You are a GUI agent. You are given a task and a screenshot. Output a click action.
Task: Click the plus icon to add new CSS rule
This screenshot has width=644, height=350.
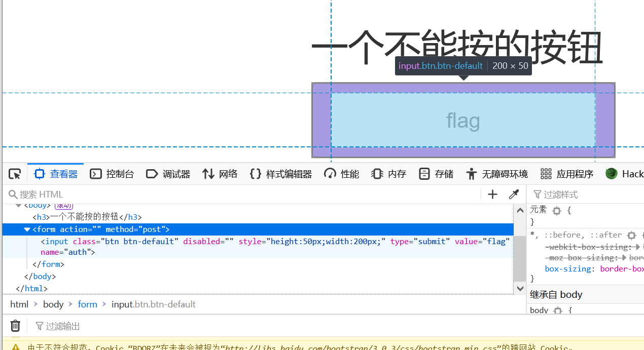(x=492, y=194)
